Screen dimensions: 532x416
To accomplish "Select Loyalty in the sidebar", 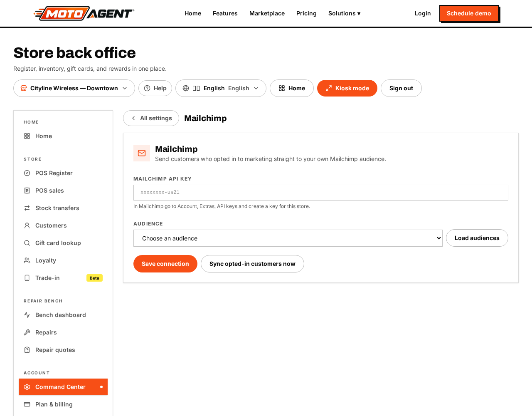I will [x=63, y=260].
